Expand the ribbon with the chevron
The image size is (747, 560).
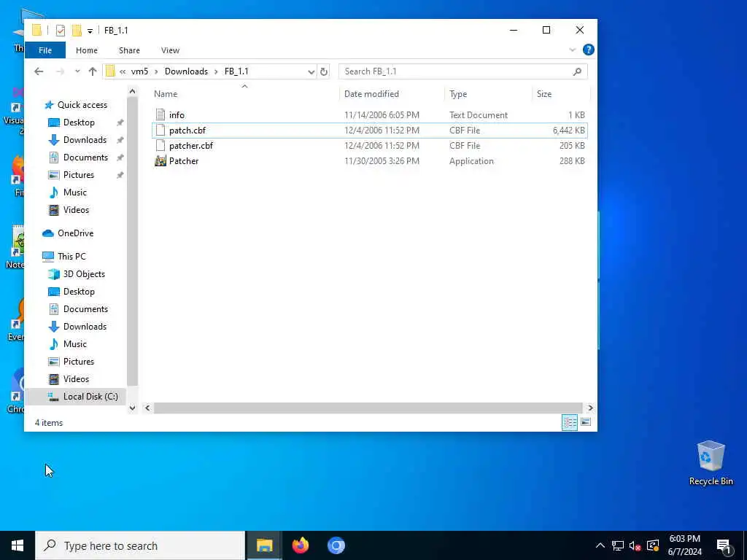click(572, 50)
